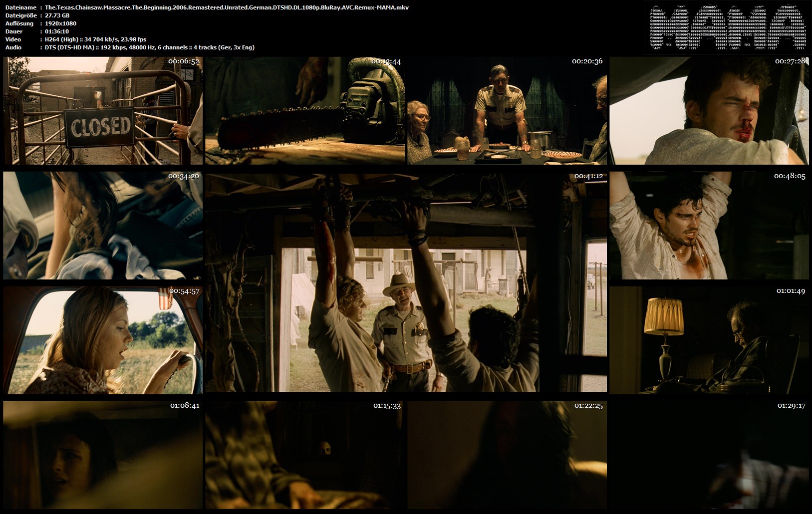Click the .mkv file name text
Image resolution: width=812 pixels, height=514 pixels.
[227, 7]
